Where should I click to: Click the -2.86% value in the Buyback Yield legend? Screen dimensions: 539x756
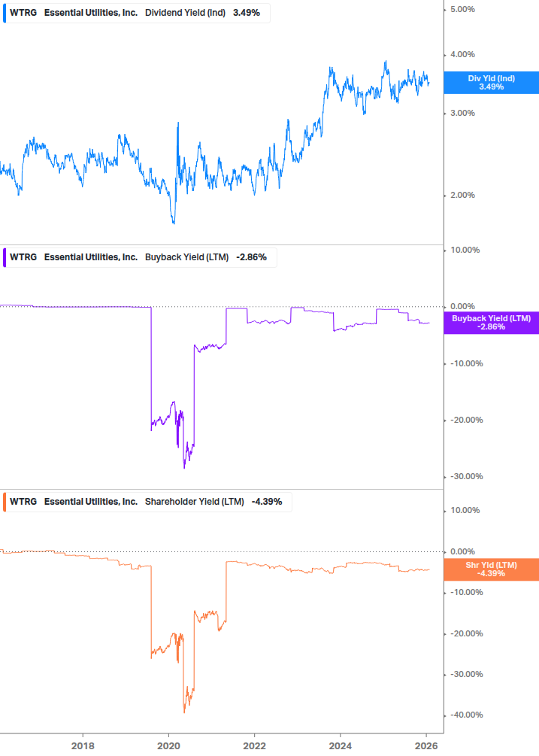click(251, 257)
